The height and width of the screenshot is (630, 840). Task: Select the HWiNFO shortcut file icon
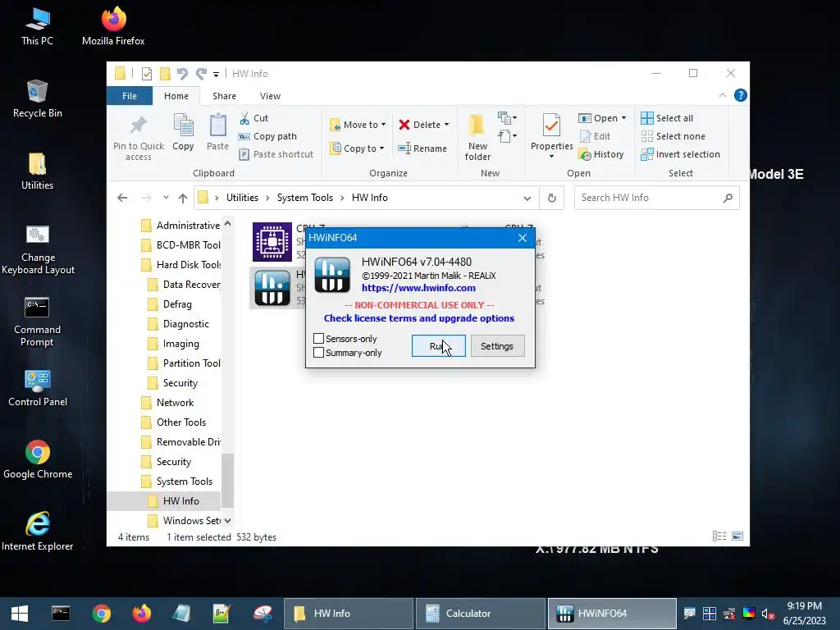point(272,288)
